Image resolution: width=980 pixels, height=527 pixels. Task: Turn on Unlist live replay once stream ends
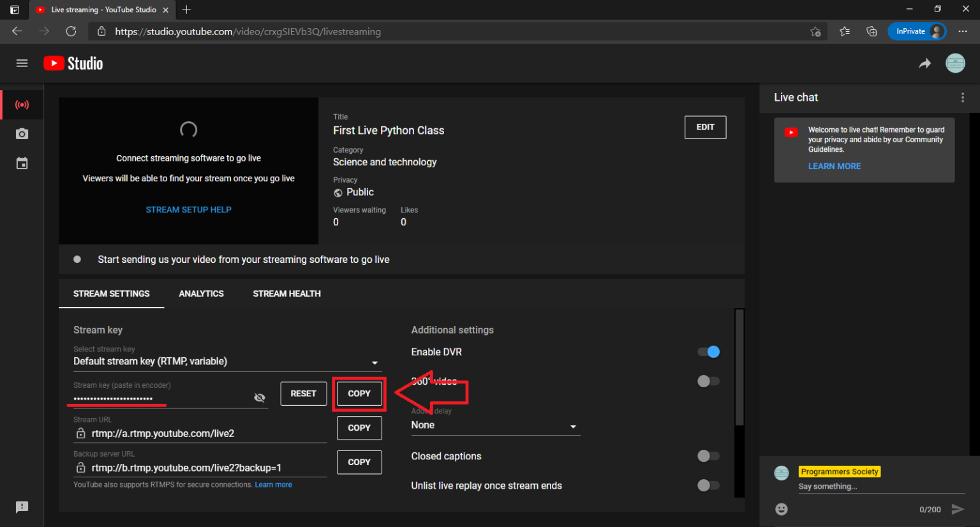(x=708, y=486)
